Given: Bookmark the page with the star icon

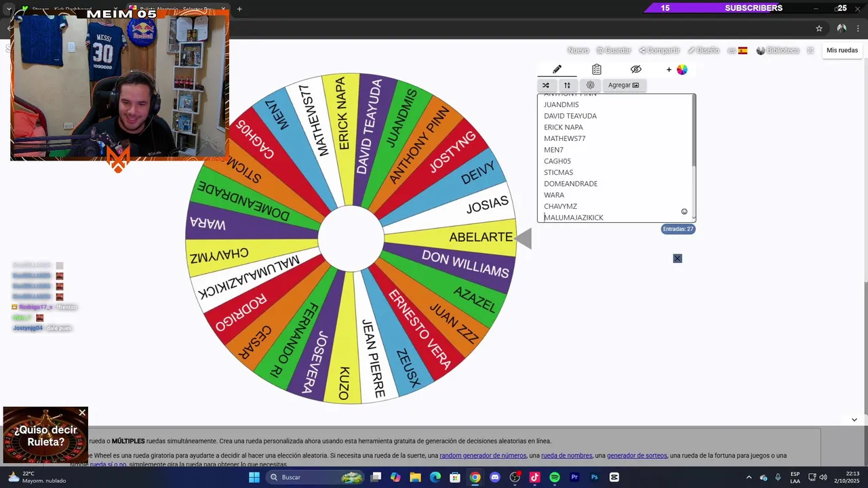Looking at the screenshot, I should coord(819,28).
